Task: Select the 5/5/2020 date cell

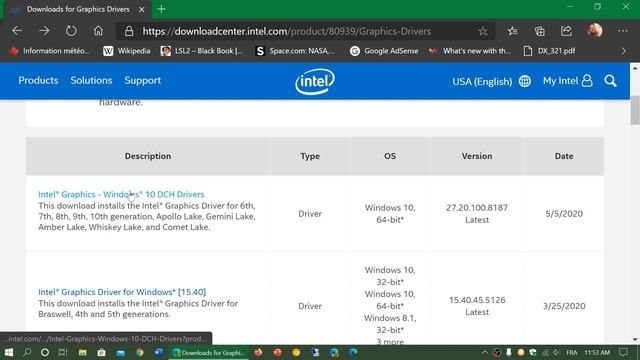Action: tap(564, 213)
